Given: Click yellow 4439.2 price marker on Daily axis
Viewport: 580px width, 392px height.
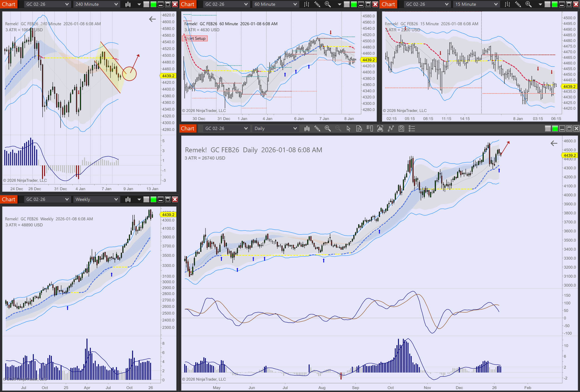Looking at the screenshot, I should [x=569, y=155].
